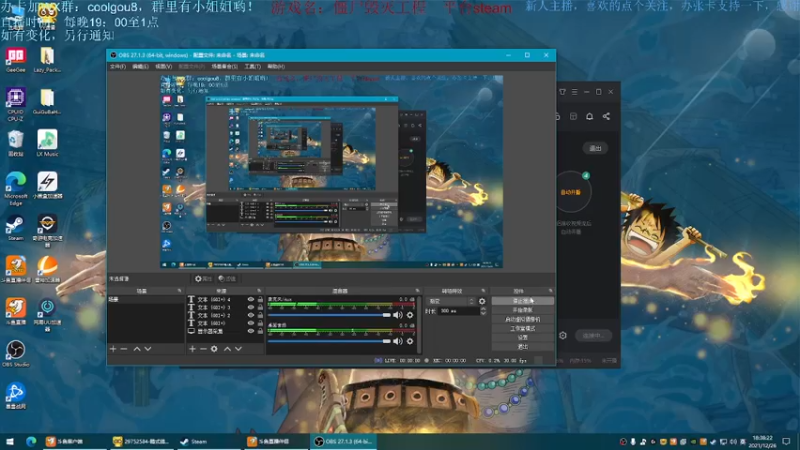Move the source up with the up arrow
Screen dimensions: 800x450
pos(227,349)
